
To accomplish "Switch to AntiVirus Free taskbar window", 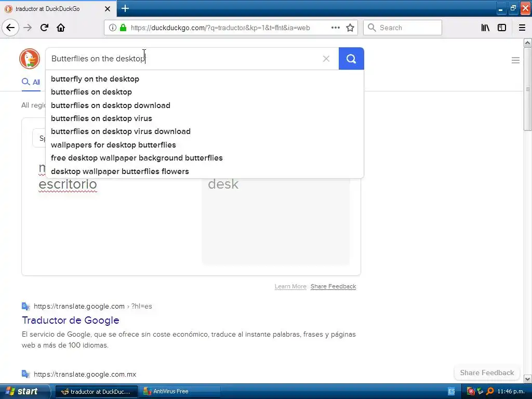I will tap(180, 392).
